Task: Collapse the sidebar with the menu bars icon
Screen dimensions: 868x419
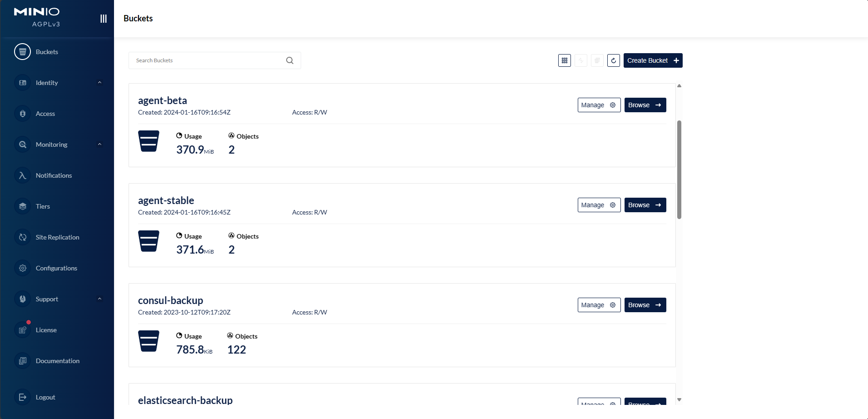Action: tap(104, 19)
